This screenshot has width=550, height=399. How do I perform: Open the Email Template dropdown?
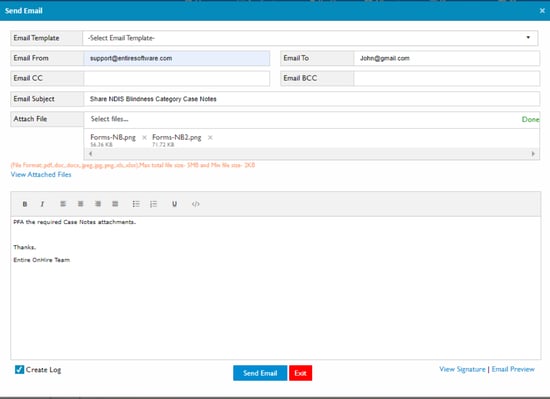click(310, 38)
